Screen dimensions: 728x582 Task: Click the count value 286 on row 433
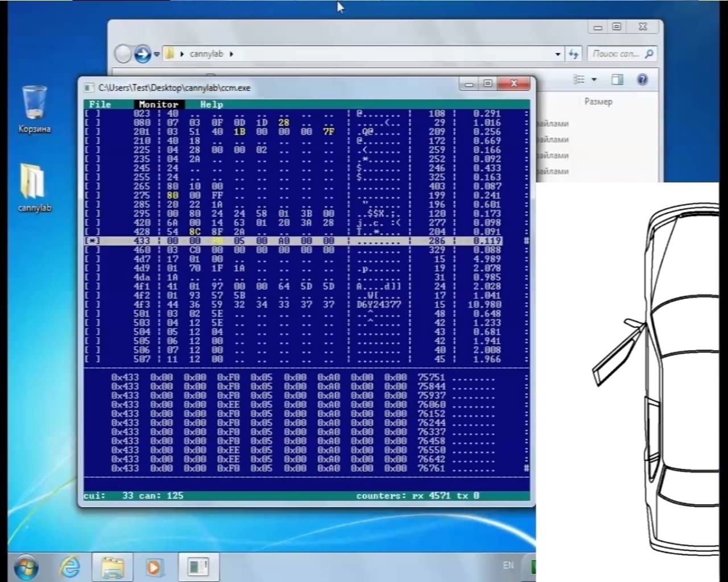tap(437, 241)
